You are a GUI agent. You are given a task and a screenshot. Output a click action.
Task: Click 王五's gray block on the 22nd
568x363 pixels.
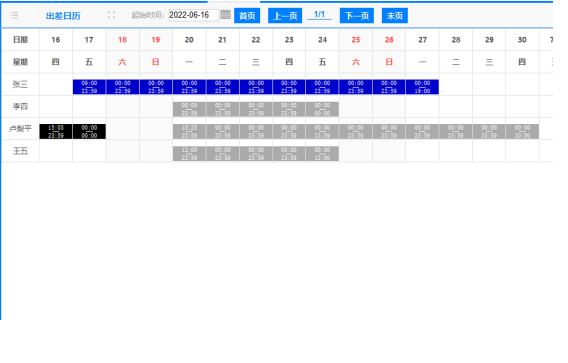pyautogui.click(x=256, y=154)
